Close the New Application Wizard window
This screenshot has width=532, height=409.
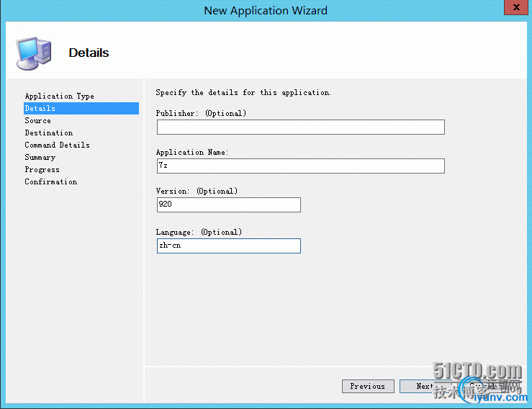[516, 7]
